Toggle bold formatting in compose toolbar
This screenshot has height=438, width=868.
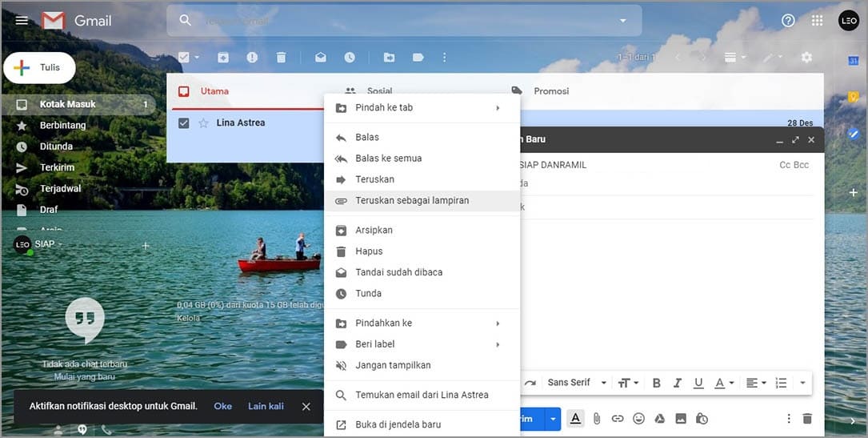coord(657,383)
